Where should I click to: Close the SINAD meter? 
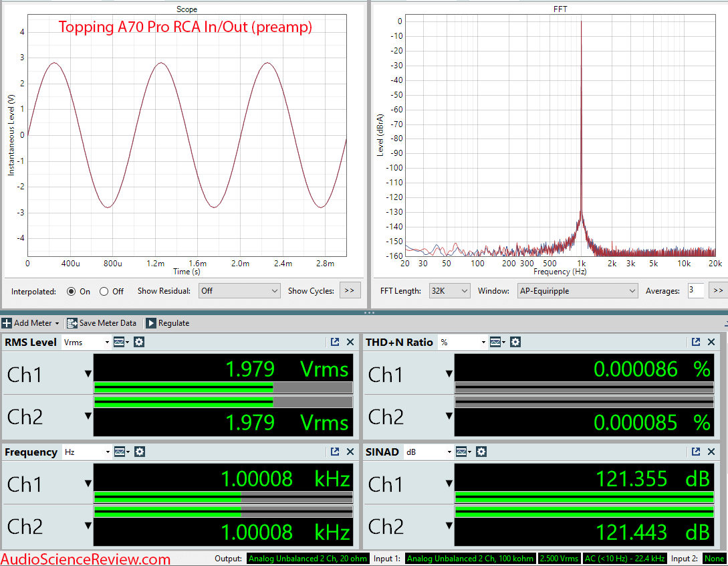tap(711, 452)
